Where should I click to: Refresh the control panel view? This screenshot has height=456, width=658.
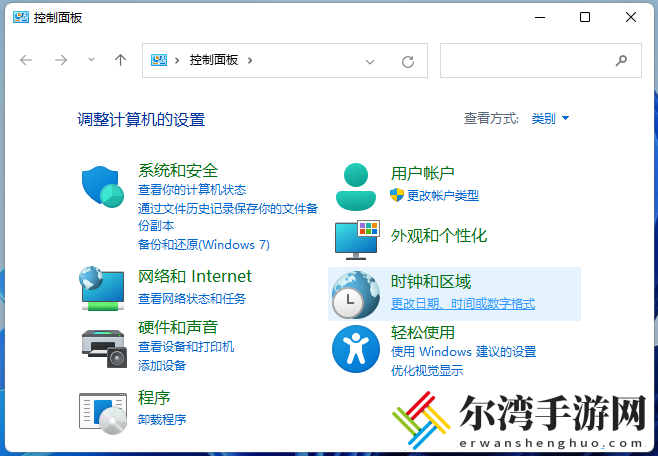pos(408,62)
